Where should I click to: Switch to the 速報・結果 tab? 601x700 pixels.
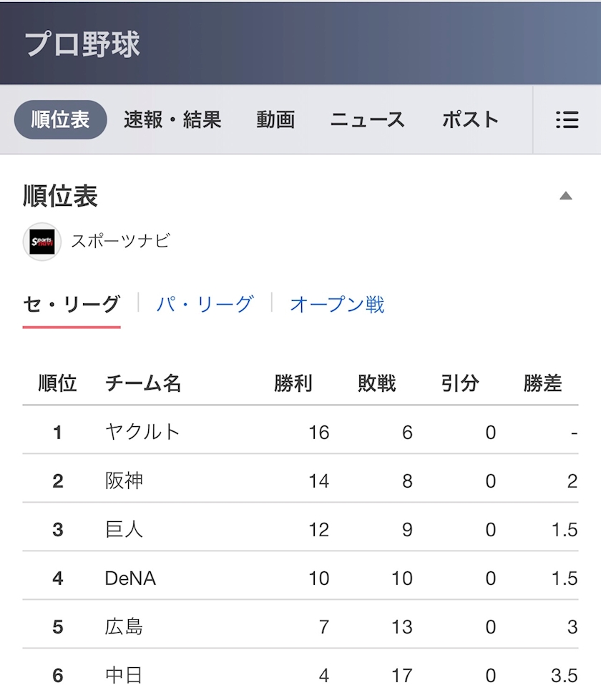(172, 119)
